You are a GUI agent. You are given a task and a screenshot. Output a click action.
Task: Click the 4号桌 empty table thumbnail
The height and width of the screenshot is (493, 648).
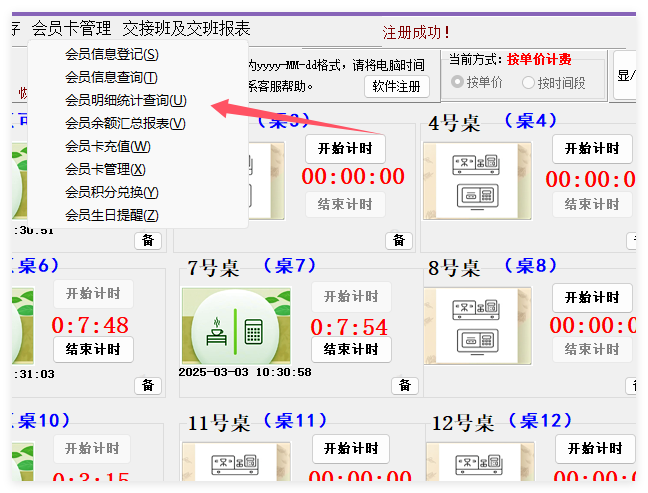pos(477,181)
